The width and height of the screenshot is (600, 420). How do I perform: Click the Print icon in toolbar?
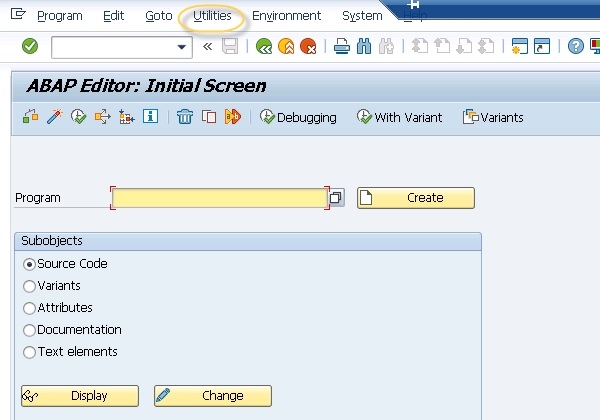(341, 46)
